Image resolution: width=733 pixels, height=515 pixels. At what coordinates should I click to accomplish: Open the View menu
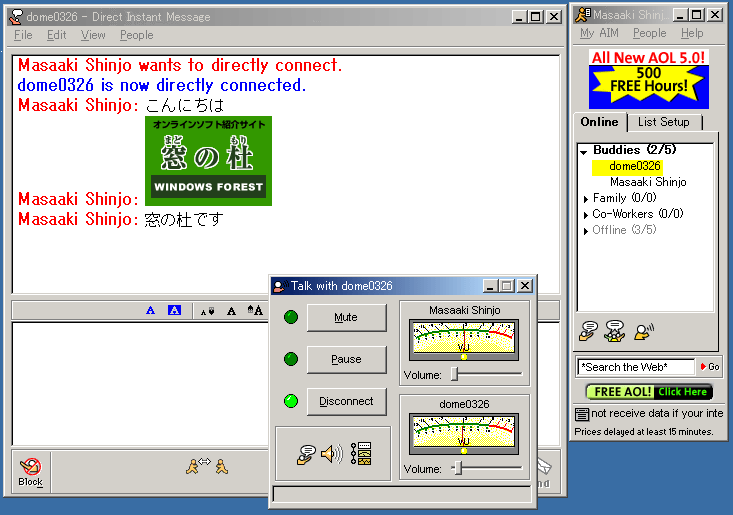93,35
